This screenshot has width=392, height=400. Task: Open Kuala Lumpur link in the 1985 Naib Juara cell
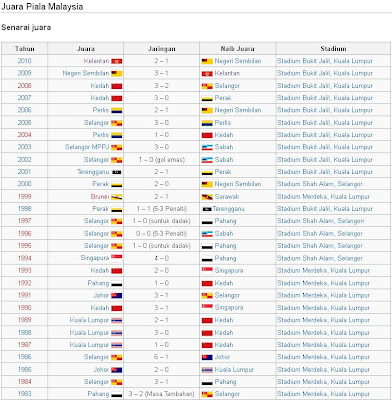[x=234, y=370]
